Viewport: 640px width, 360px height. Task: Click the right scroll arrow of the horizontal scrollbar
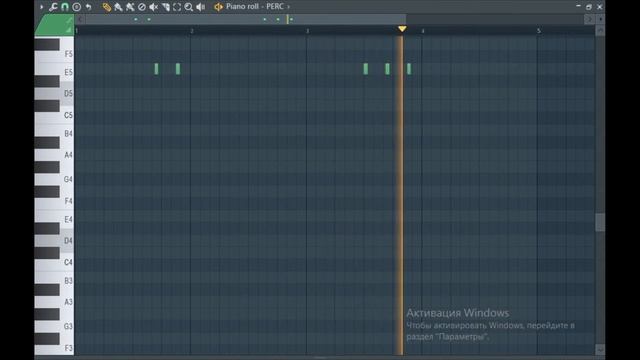(589, 19)
